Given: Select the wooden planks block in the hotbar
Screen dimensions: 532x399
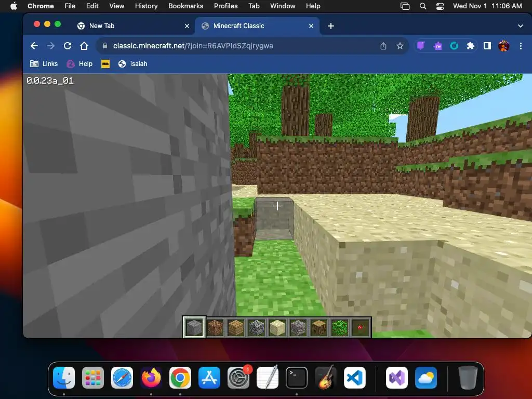Looking at the screenshot, I should point(236,327).
